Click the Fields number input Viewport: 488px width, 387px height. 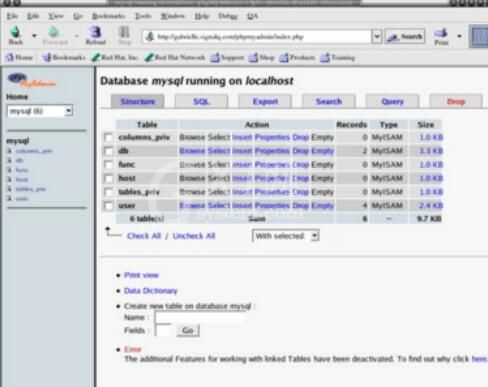coord(163,330)
